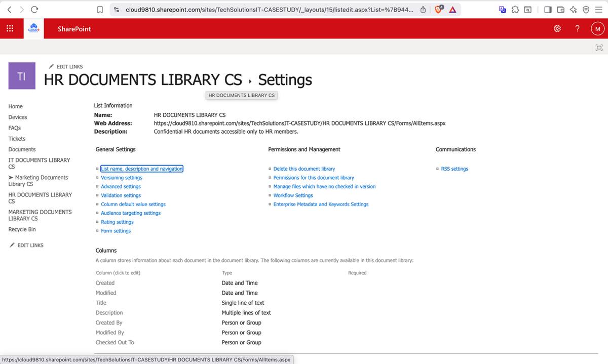Open site information icon in address bar

tap(117, 9)
